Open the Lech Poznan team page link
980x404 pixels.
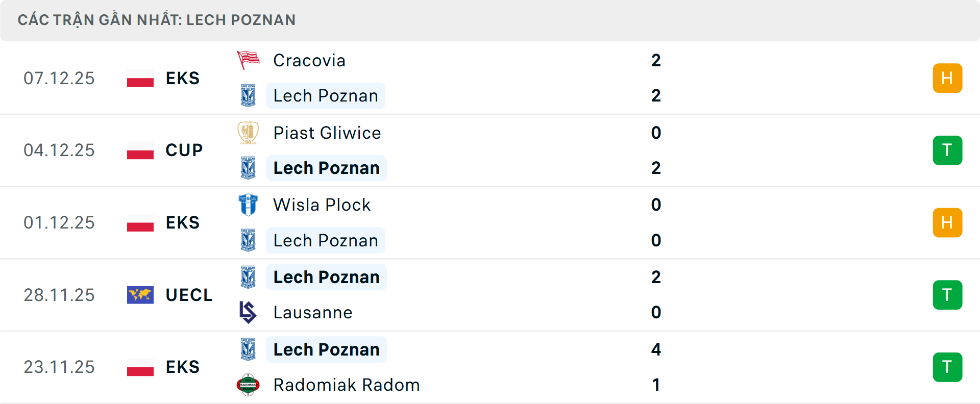[x=325, y=95]
